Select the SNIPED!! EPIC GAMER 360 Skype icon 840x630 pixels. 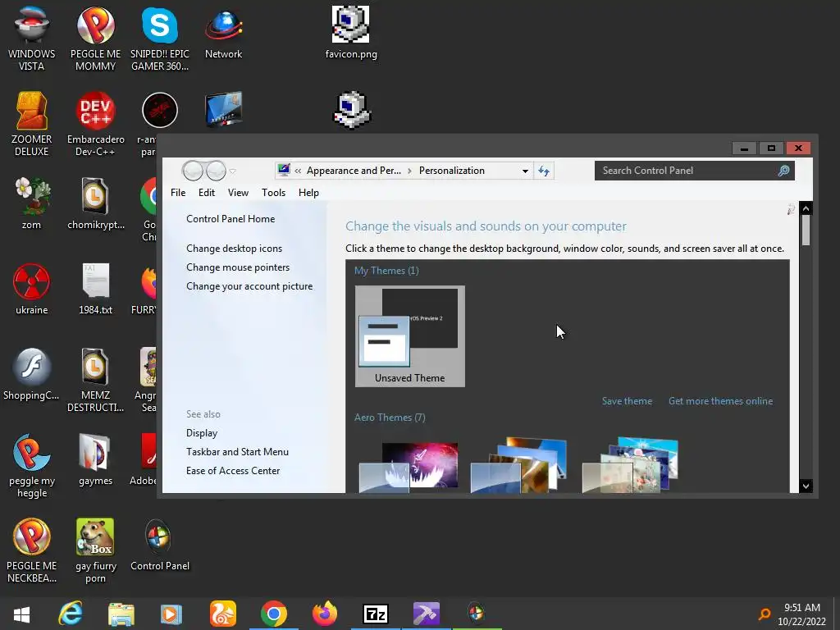(160, 39)
